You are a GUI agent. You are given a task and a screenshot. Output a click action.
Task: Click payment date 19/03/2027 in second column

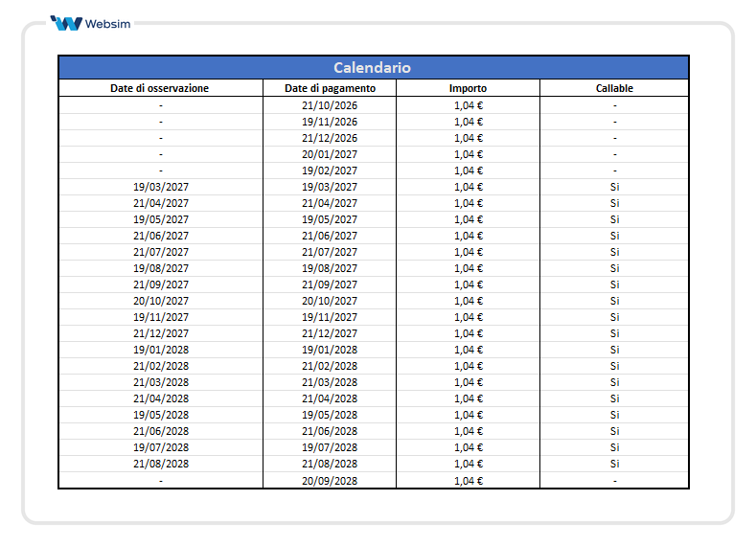coord(330,187)
